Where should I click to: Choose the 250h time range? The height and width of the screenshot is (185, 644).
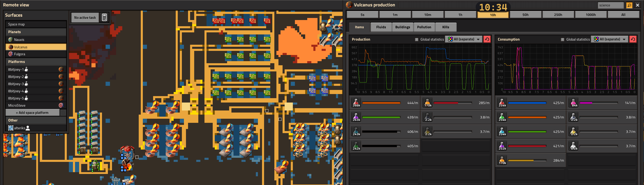tap(558, 15)
